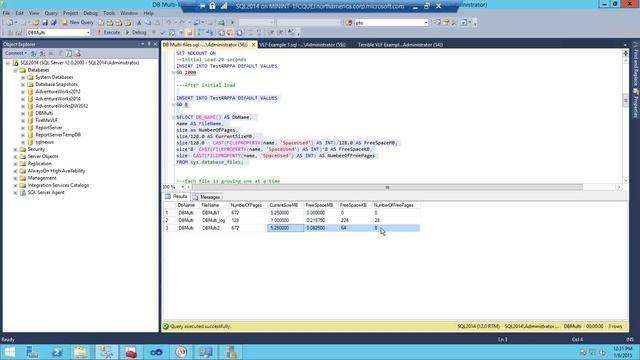Click the DBMulti_log FileName cell
This screenshot has width=640, height=360.
[213, 220]
